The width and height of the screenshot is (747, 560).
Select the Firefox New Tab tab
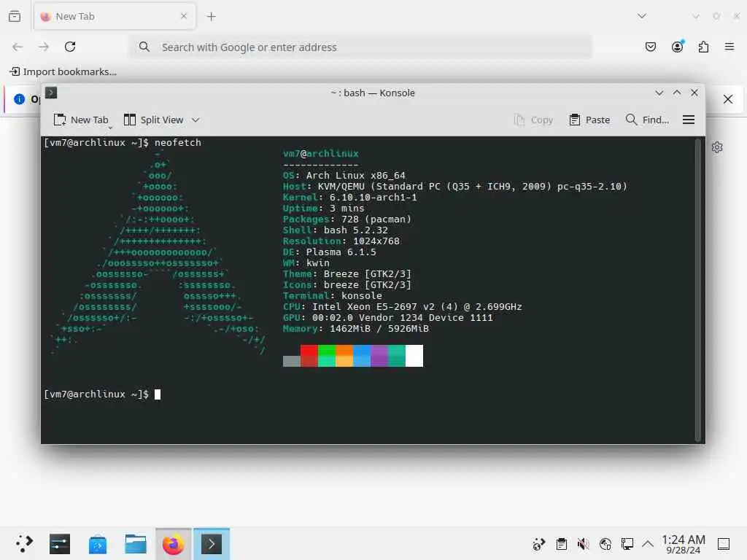click(x=115, y=17)
